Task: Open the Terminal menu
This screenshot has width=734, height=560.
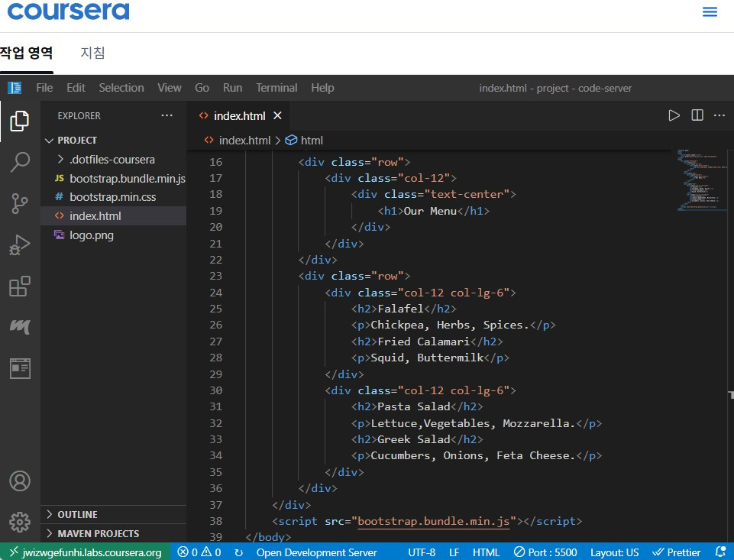Action: coord(276,88)
